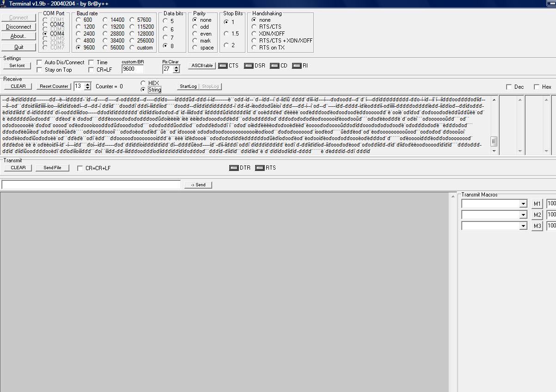Screen dimensions: 556x392
Task: Click the Rx Clear value field
Action: pos(168,69)
